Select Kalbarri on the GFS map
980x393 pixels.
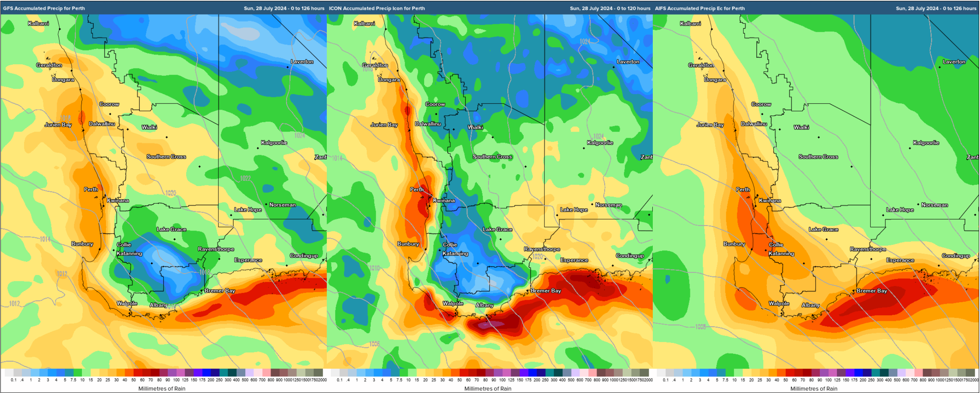(38, 23)
